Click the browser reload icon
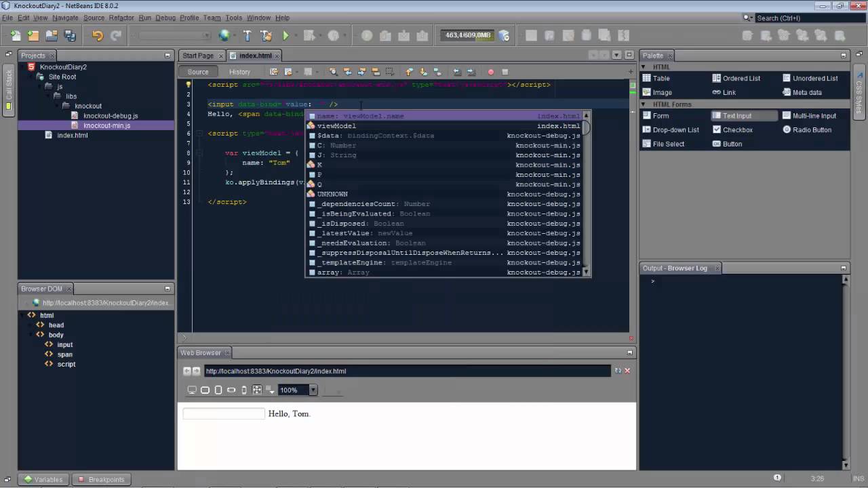This screenshot has width=868, height=488. tap(618, 371)
